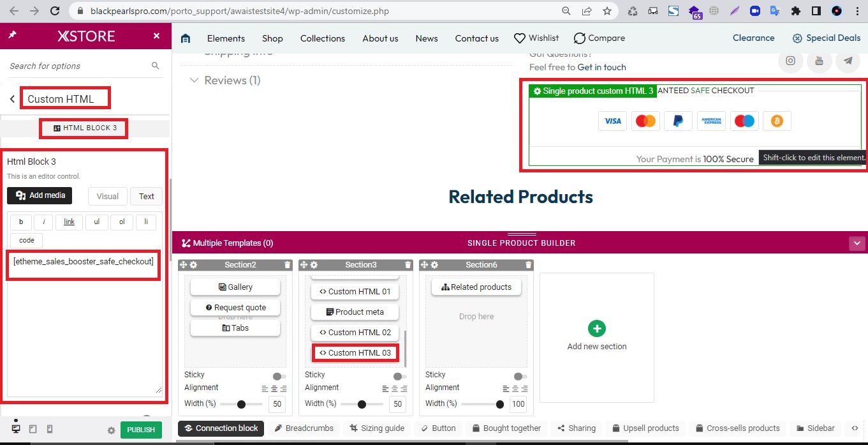The height and width of the screenshot is (445, 868).
Task: Open the Get in touch link
Action: point(601,67)
